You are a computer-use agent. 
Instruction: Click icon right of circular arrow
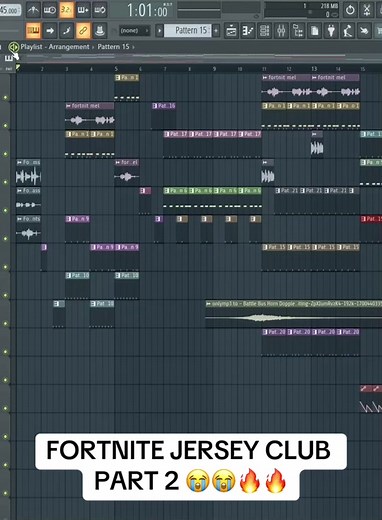click(x=366, y=10)
